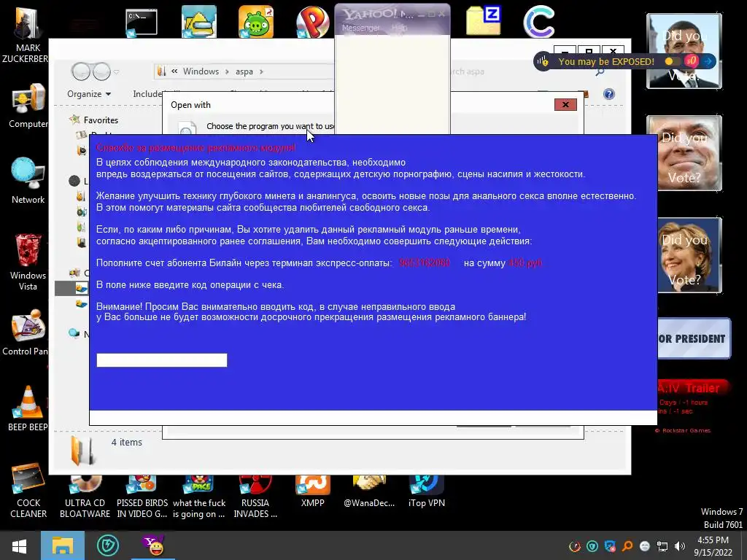Click the aspa breadcrumb in address bar
Viewport: 747px width, 560px height.
244,71
